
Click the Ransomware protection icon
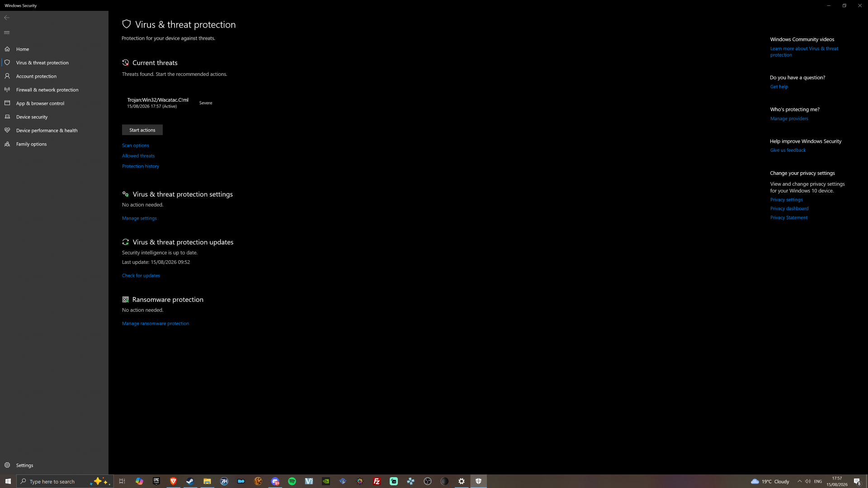pyautogui.click(x=126, y=299)
